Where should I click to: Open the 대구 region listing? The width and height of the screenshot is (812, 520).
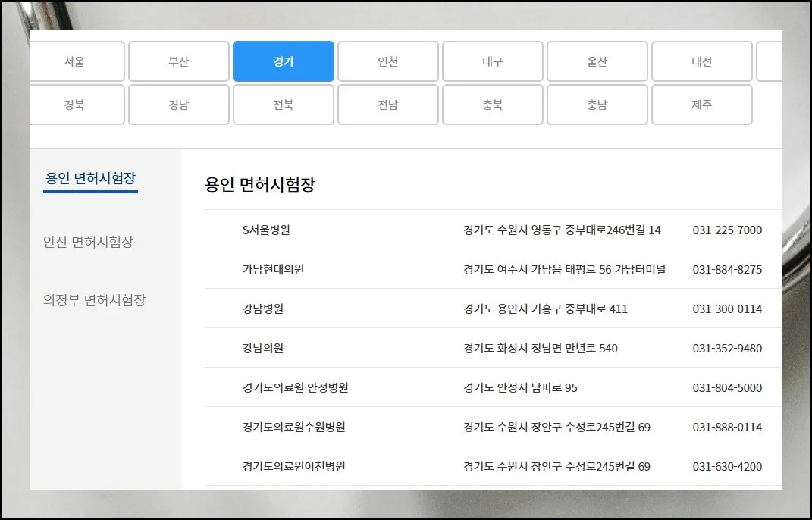pos(493,61)
